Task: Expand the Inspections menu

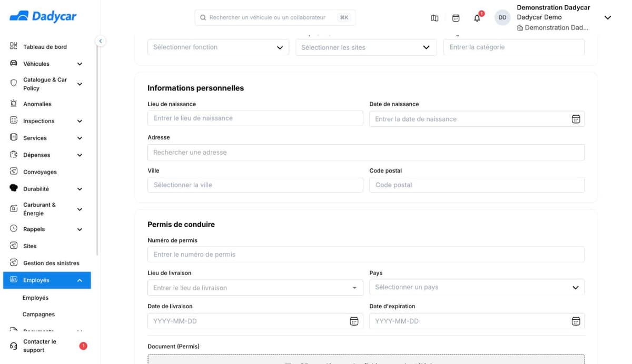Action: tap(80, 121)
